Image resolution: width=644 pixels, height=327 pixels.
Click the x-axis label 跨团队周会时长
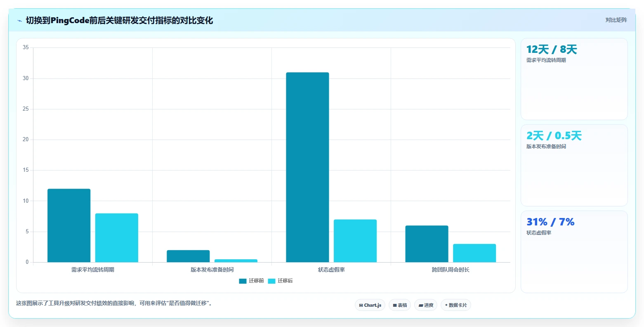coord(451,270)
